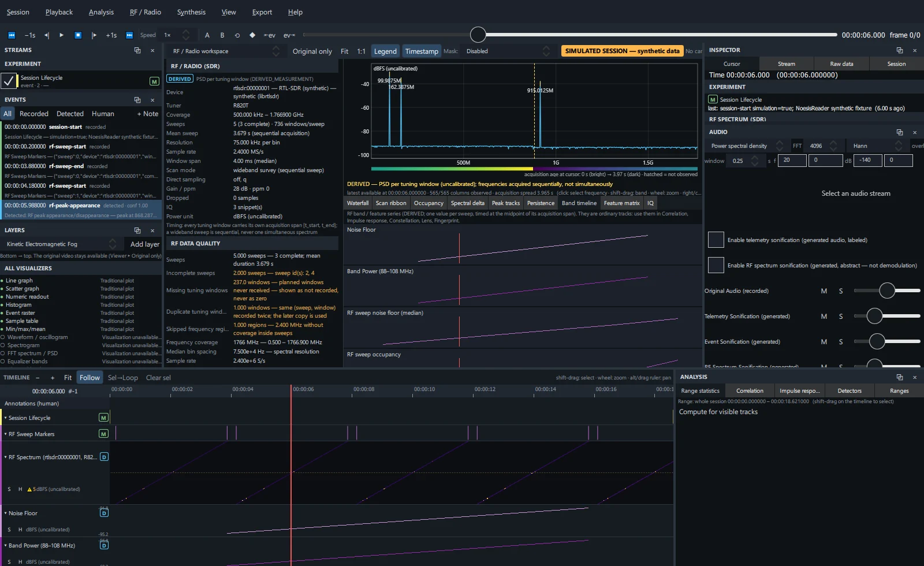Toggle the Timestamp overlay
The height and width of the screenshot is (566, 924).
[422, 51]
